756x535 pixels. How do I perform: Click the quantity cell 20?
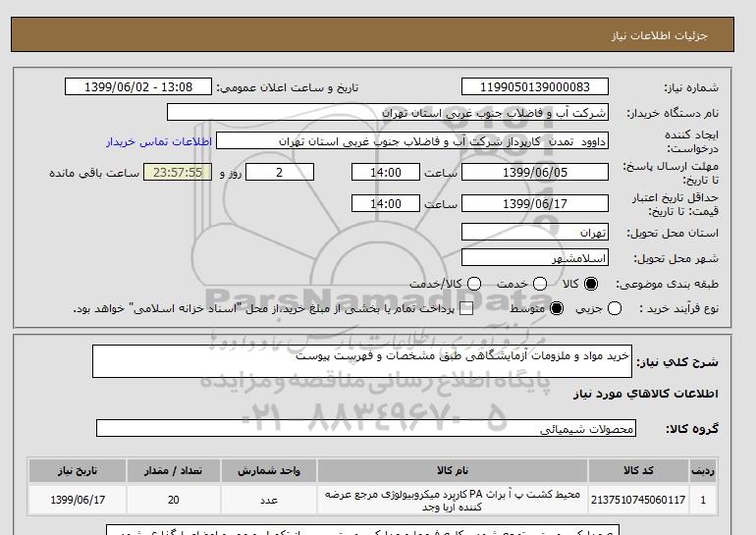coord(174,500)
